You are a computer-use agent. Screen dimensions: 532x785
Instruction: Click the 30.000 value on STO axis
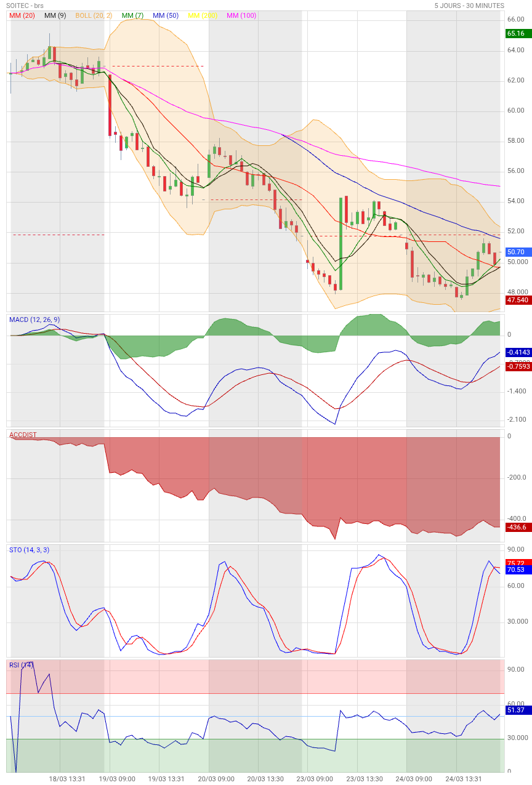click(517, 621)
